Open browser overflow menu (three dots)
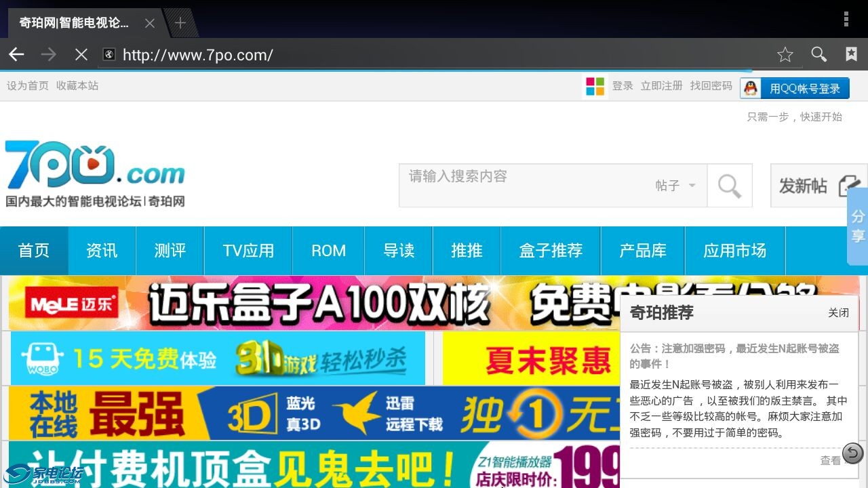 (x=846, y=19)
